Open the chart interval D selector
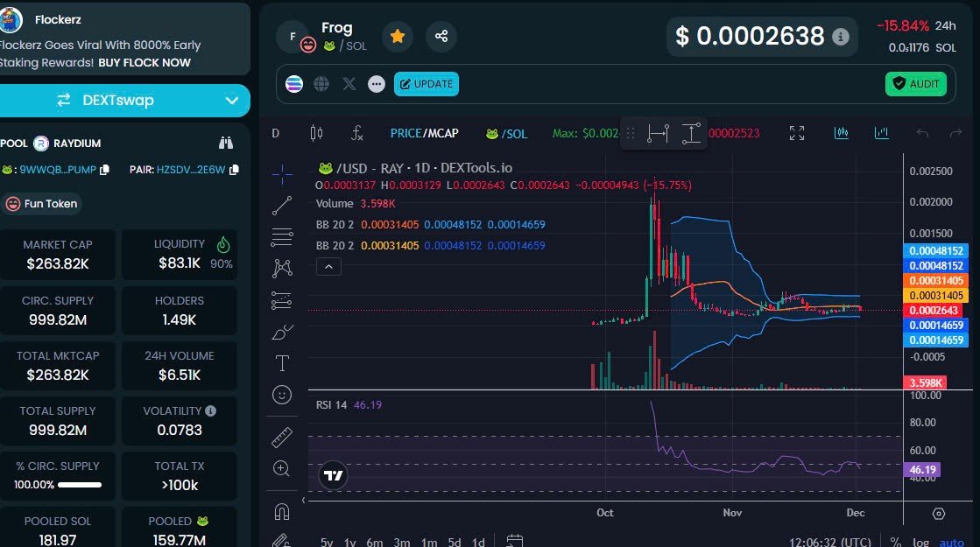This screenshot has width=980, height=547. pyautogui.click(x=276, y=133)
